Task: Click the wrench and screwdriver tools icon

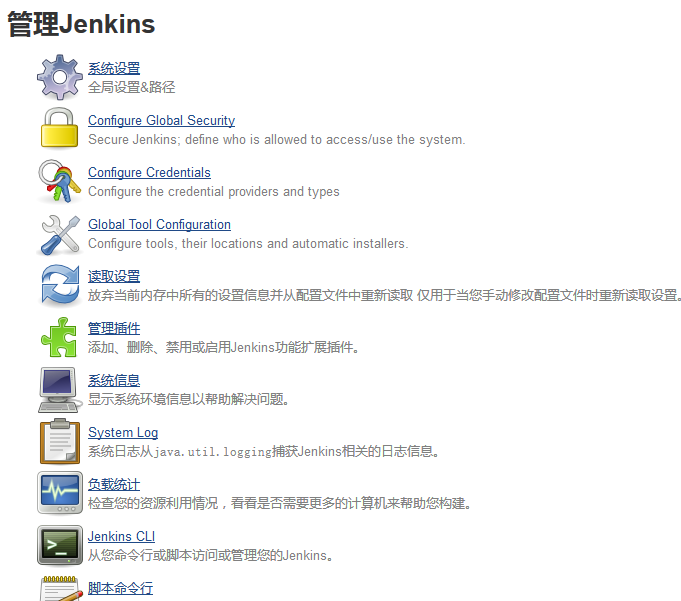Action: coord(60,235)
